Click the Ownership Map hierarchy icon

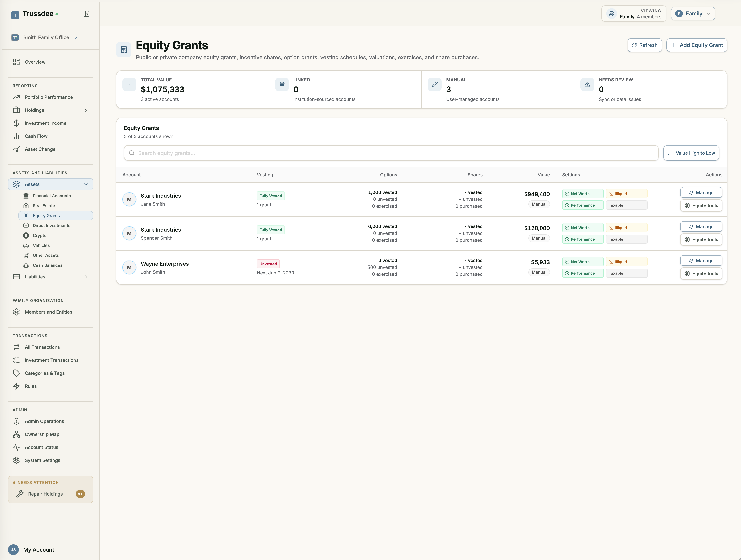16,434
